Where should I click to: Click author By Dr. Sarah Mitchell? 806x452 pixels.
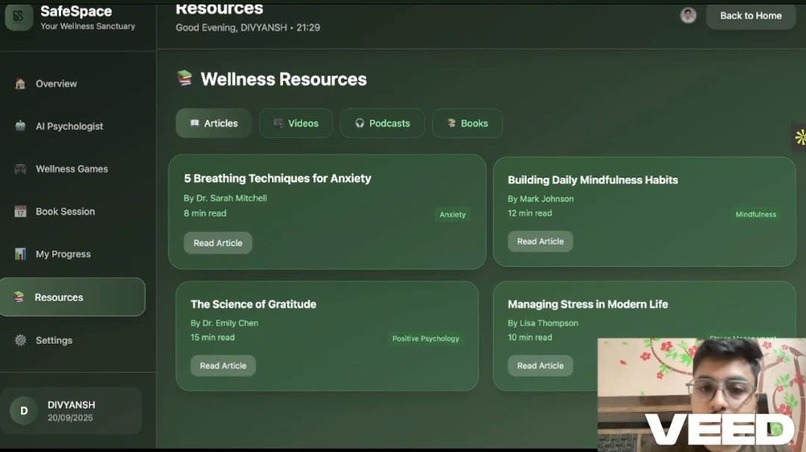click(x=225, y=198)
